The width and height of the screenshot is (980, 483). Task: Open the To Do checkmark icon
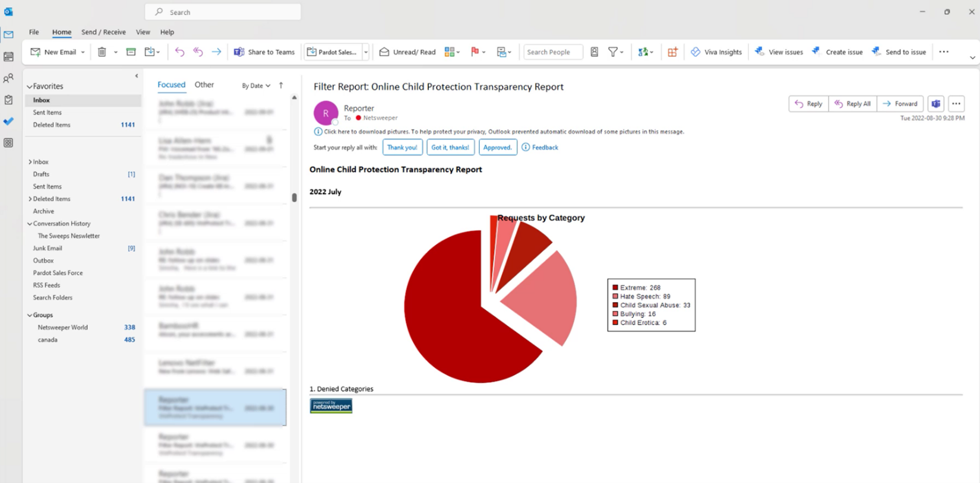8,121
